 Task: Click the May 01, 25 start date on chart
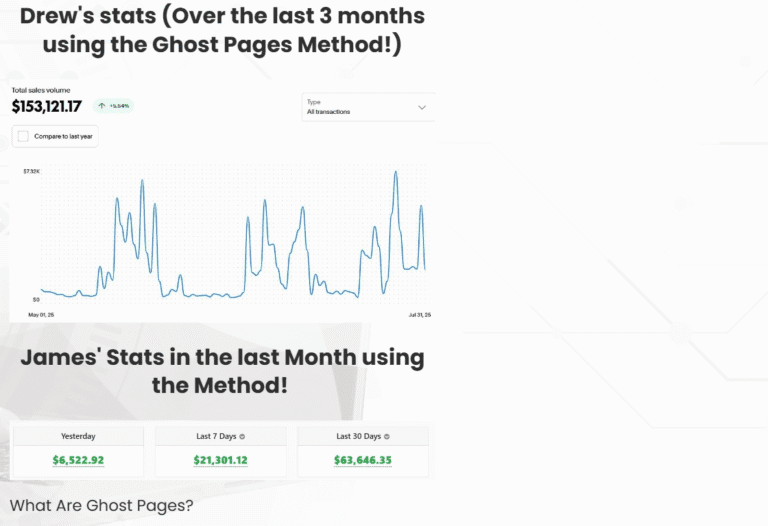40,315
